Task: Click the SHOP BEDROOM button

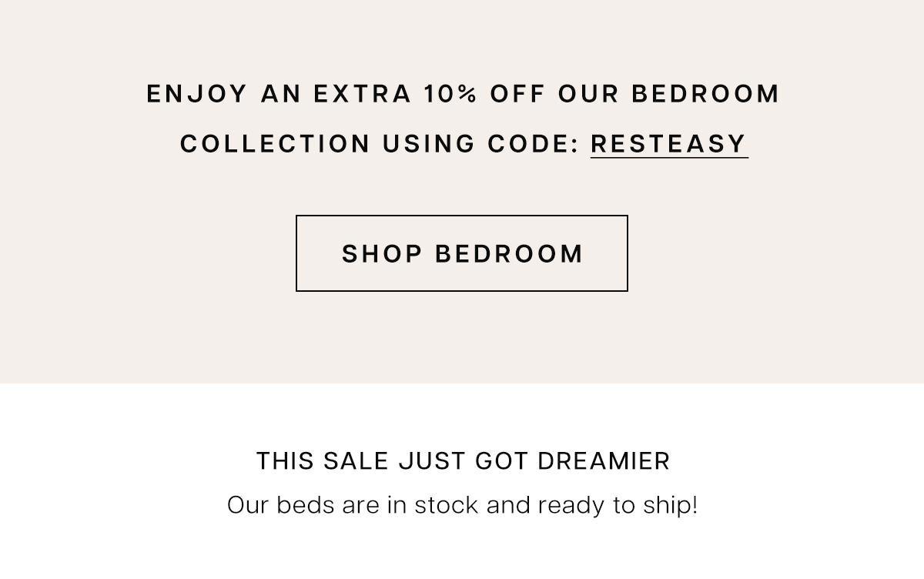Action: [462, 253]
